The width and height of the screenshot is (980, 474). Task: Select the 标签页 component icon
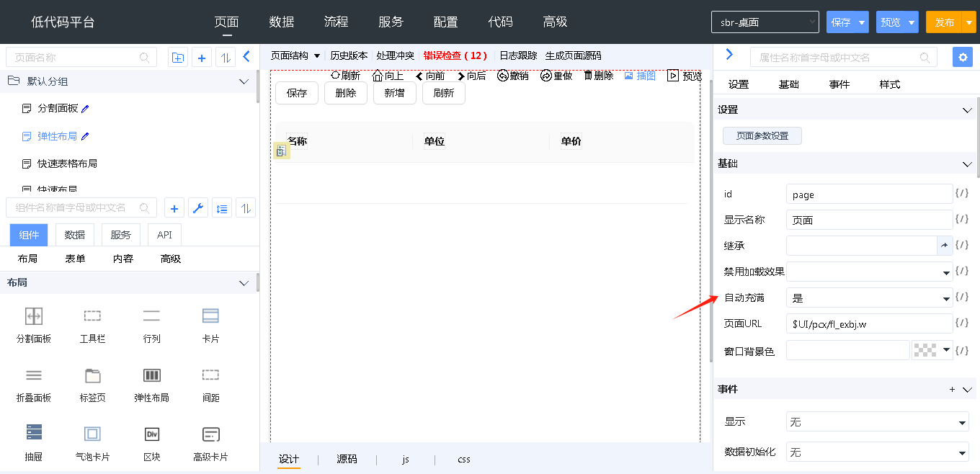92,375
